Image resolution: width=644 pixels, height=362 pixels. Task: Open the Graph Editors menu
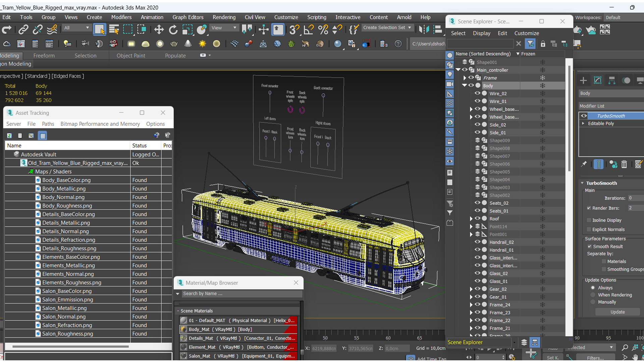point(188,17)
